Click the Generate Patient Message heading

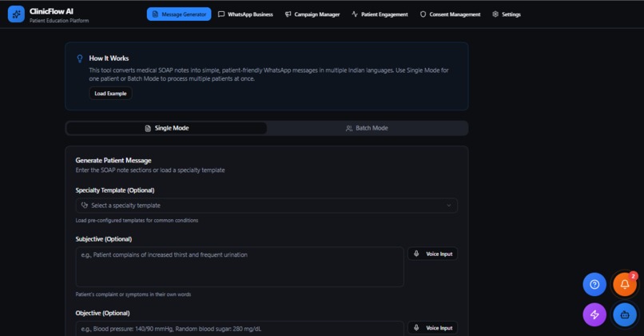pyautogui.click(x=113, y=160)
